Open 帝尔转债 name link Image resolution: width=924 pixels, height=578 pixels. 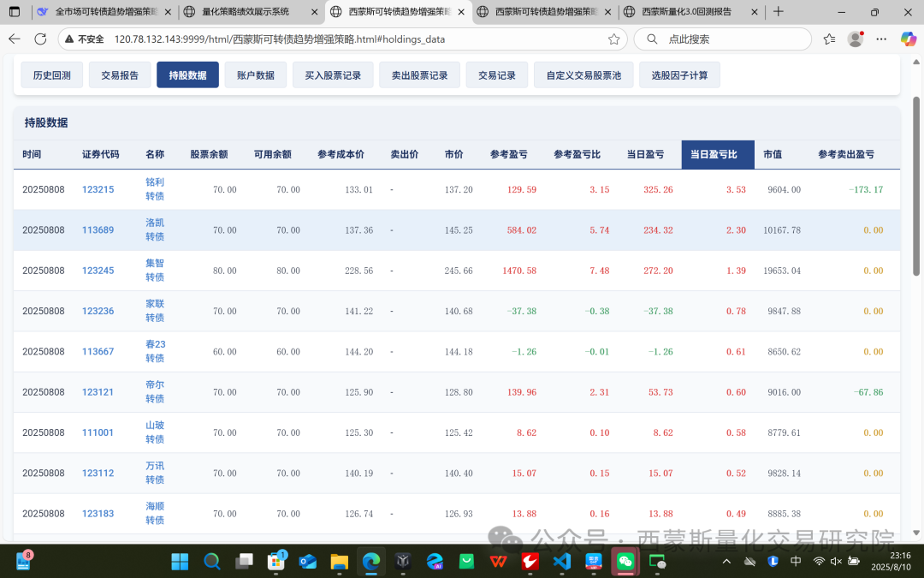pyautogui.click(x=155, y=391)
